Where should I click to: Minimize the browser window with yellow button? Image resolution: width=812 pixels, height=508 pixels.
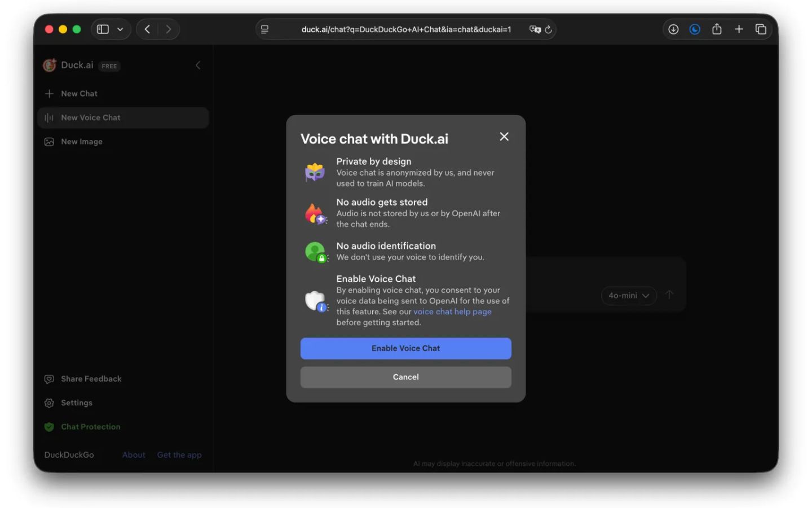pos(63,29)
